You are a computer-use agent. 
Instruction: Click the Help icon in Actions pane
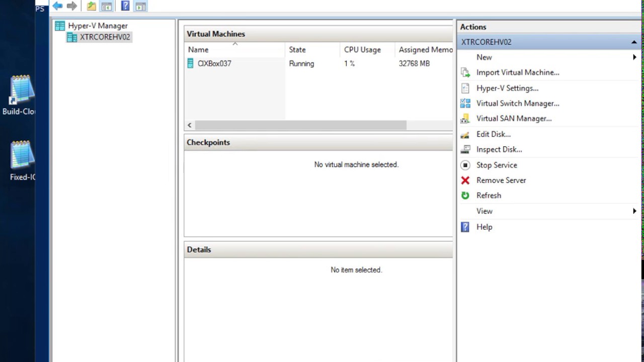point(465,227)
